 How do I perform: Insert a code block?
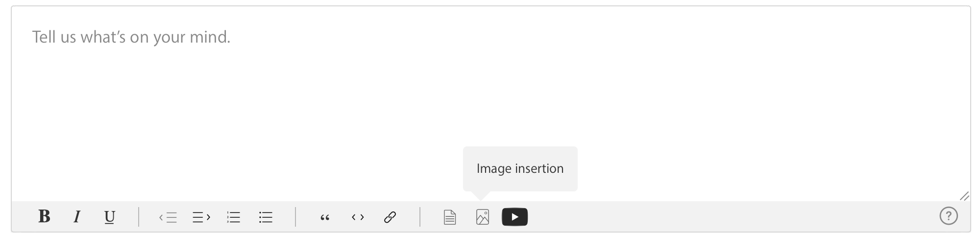[x=358, y=217]
